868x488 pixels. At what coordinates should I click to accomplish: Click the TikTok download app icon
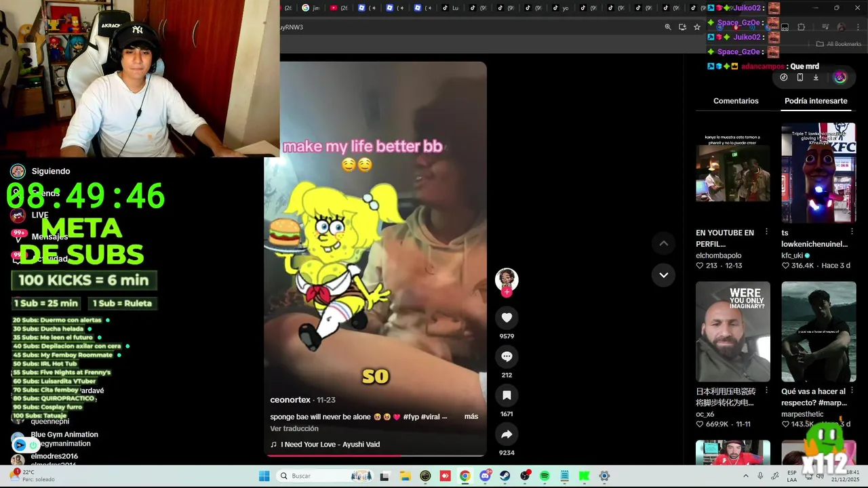click(816, 77)
